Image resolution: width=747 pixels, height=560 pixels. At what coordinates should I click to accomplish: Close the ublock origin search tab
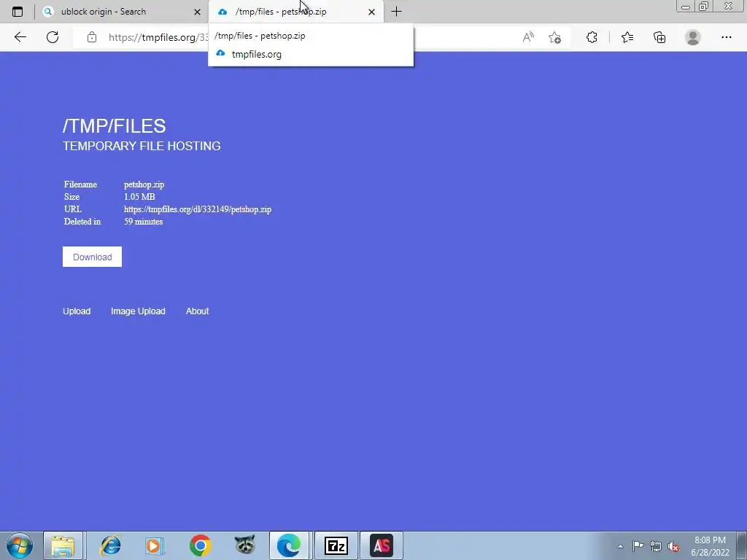(197, 12)
